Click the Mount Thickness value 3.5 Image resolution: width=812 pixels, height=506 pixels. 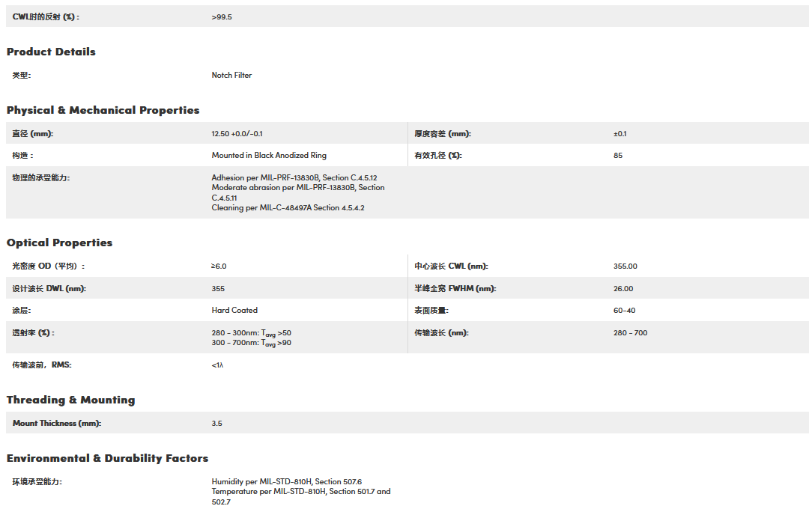pyautogui.click(x=217, y=424)
